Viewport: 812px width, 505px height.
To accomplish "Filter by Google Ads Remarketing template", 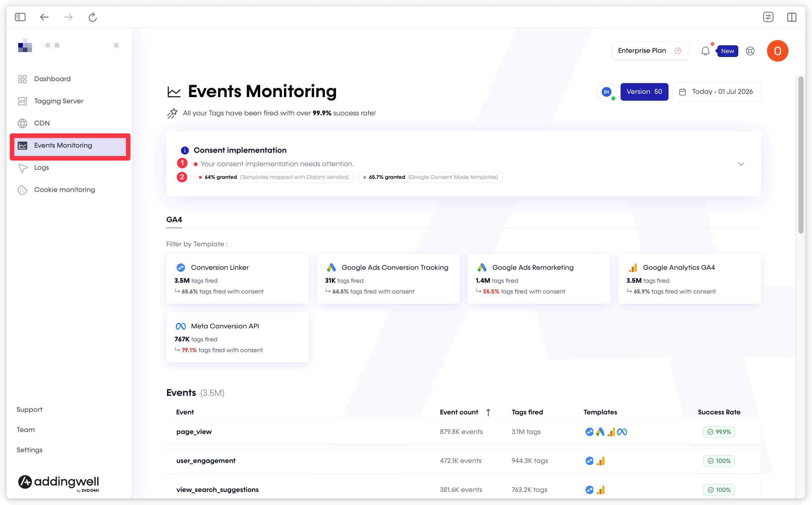I will tap(539, 279).
